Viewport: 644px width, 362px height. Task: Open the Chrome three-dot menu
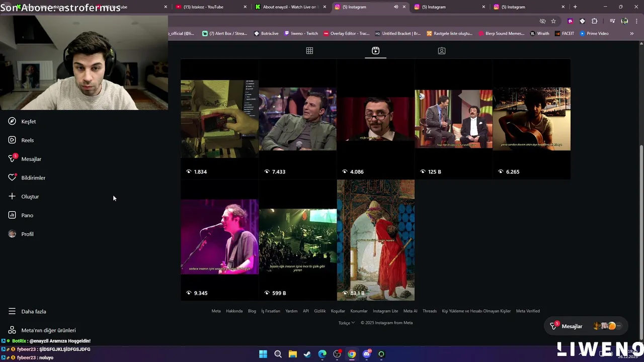(x=636, y=21)
